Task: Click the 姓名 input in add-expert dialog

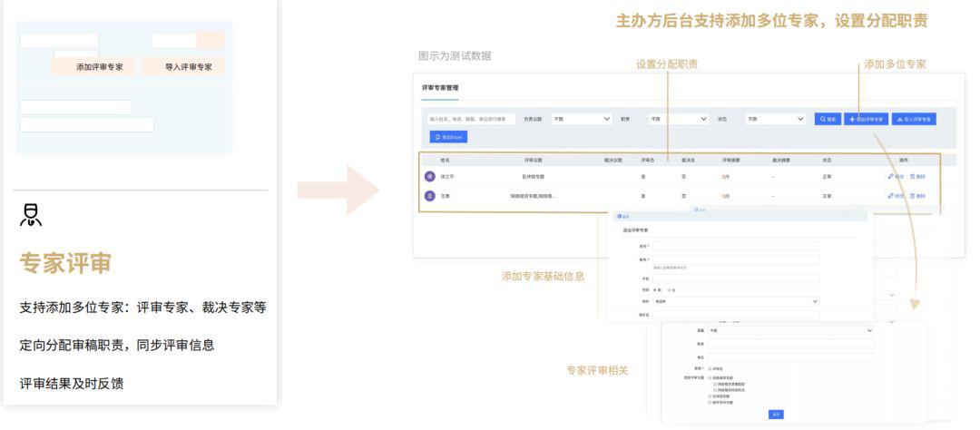Action: click(736, 246)
